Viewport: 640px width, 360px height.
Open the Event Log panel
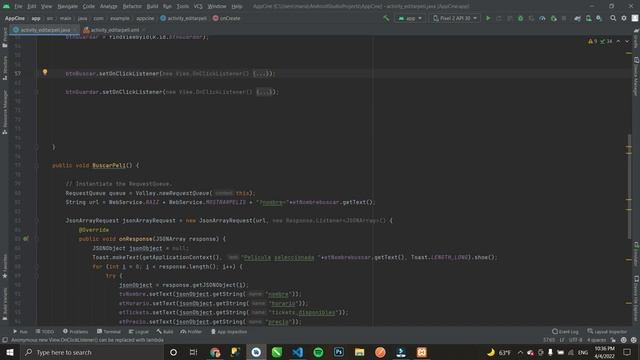pyautogui.click(x=565, y=331)
